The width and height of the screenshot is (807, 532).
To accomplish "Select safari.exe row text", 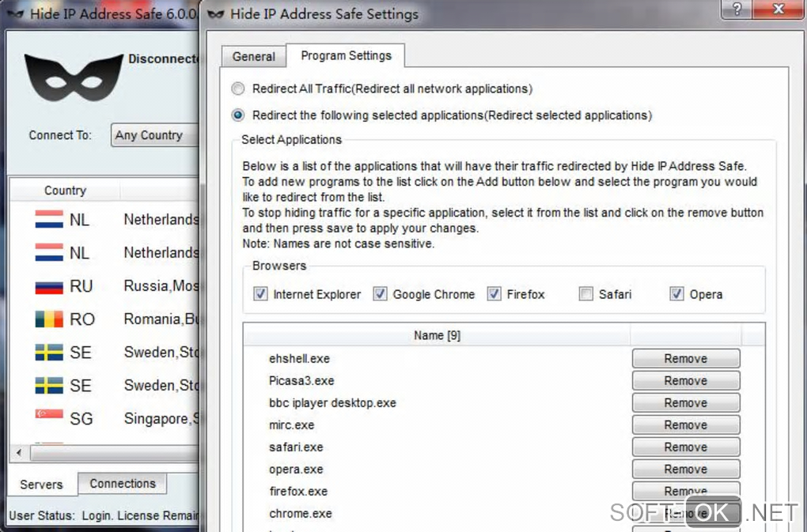I will point(296,447).
